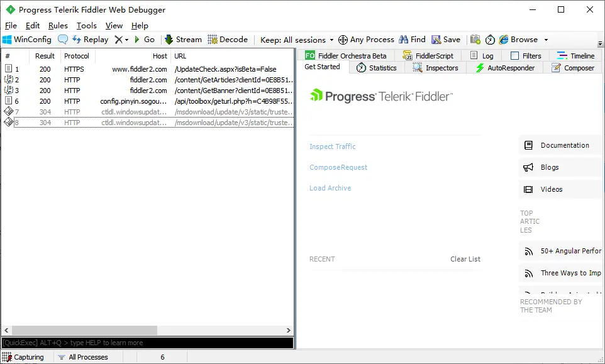Click the Inspect Traffic link

tap(332, 146)
